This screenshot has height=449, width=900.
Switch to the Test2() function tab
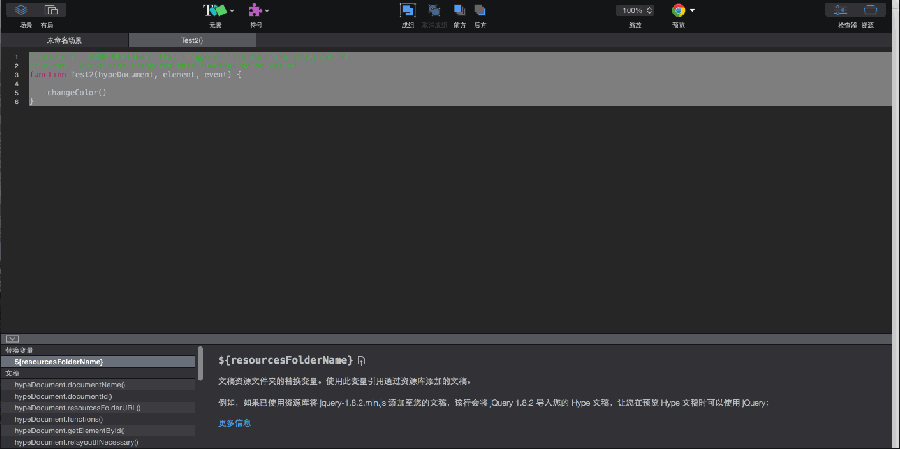click(x=192, y=40)
